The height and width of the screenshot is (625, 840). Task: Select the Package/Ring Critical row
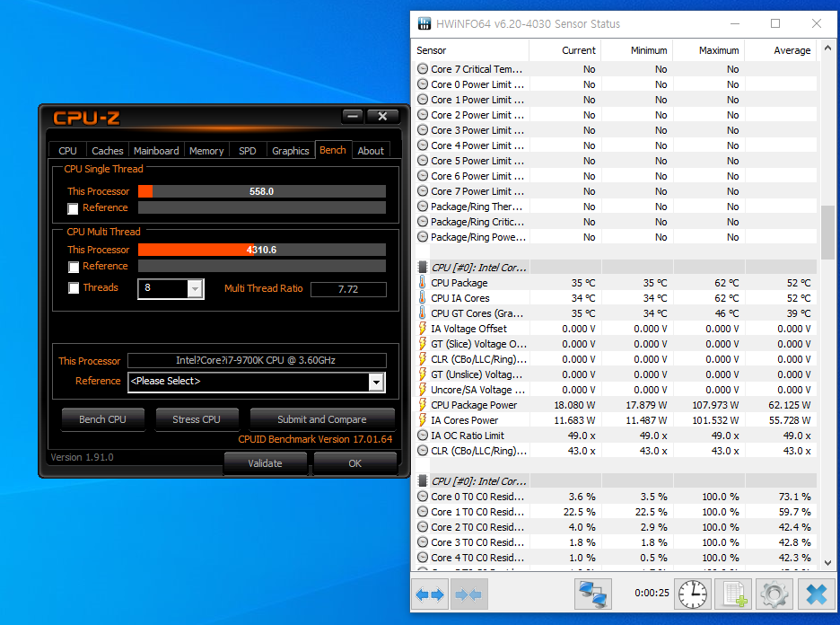click(616, 222)
